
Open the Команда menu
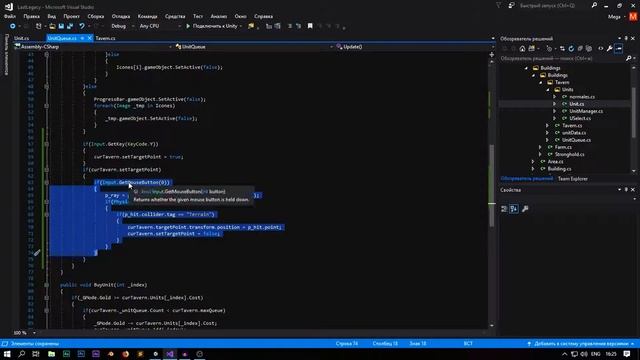click(147, 16)
